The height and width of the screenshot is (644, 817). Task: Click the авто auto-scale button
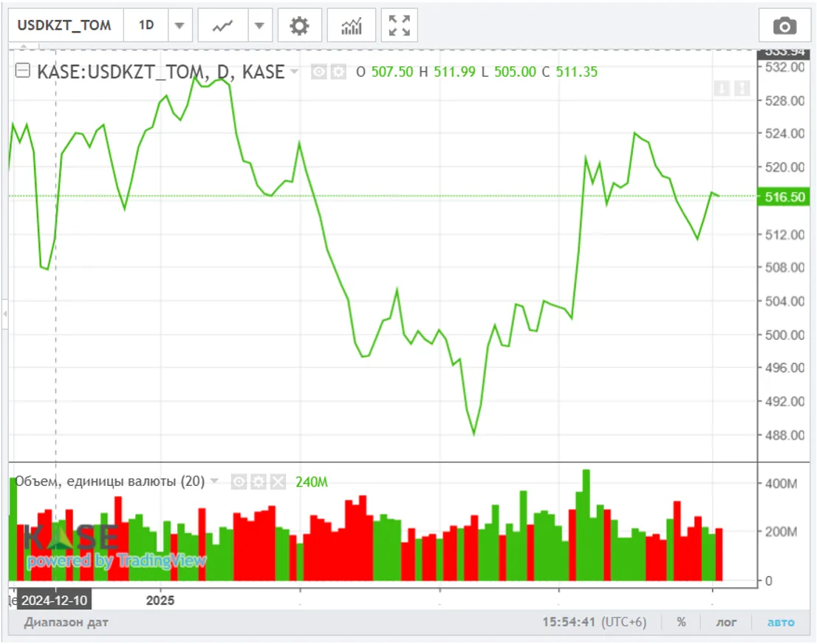point(781,622)
